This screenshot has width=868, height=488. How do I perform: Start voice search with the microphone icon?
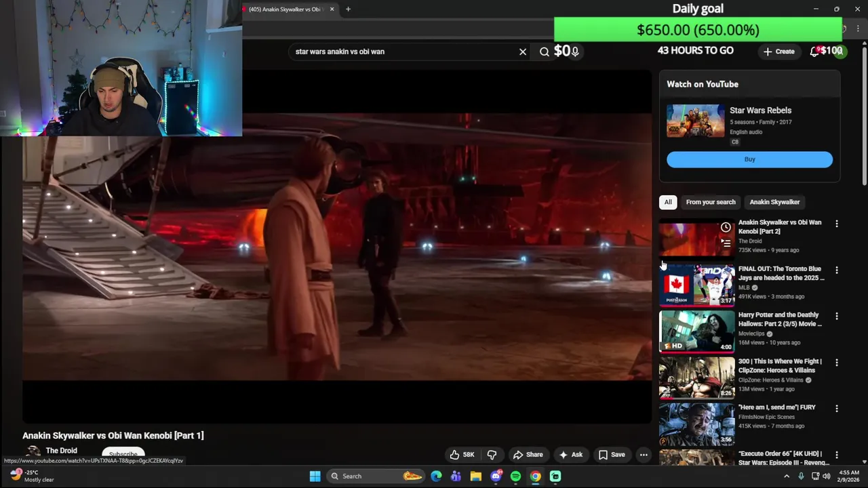pos(575,52)
